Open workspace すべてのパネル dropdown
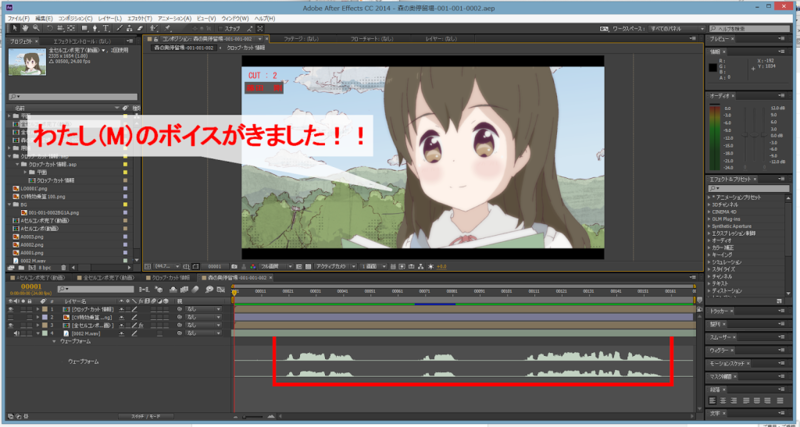The height and width of the screenshot is (427, 800). click(x=675, y=29)
